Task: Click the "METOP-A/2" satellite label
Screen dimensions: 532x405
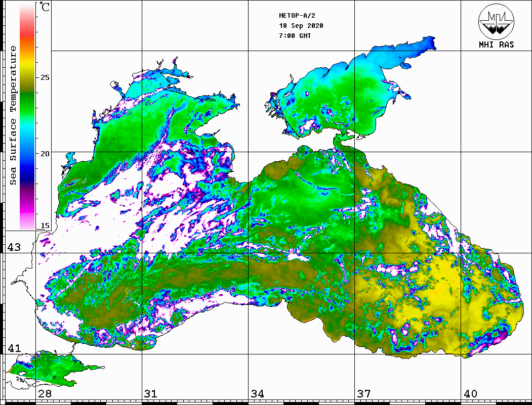Action: [x=297, y=16]
